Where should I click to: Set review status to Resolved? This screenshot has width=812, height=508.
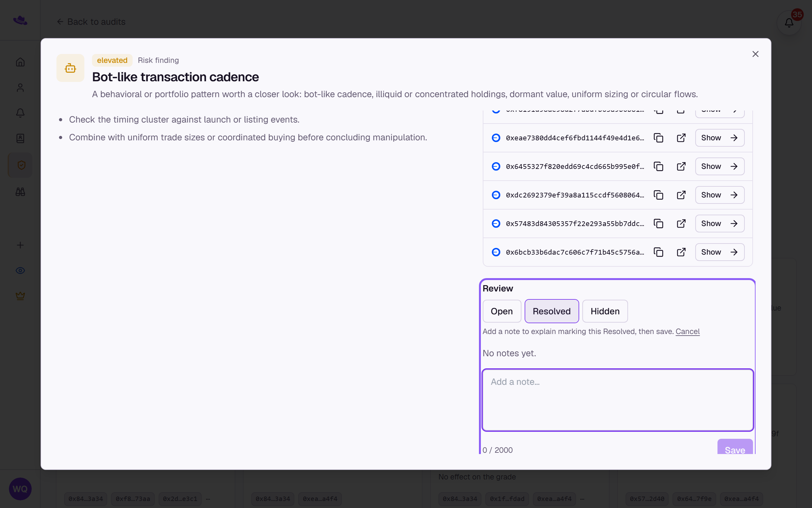[552, 311]
